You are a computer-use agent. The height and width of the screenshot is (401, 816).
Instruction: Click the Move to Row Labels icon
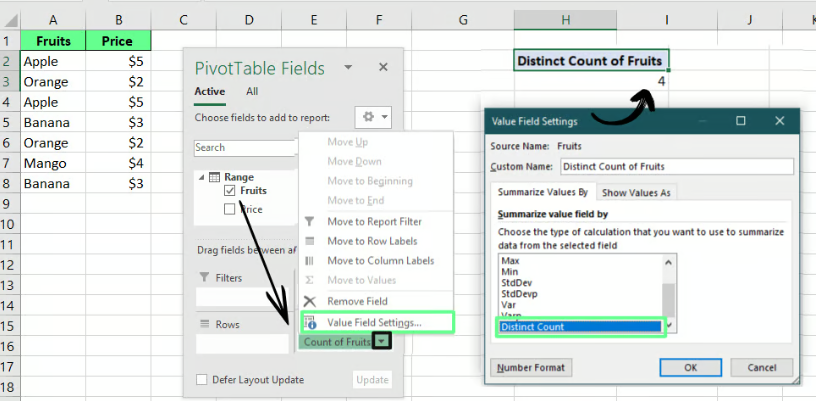tap(309, 241)
